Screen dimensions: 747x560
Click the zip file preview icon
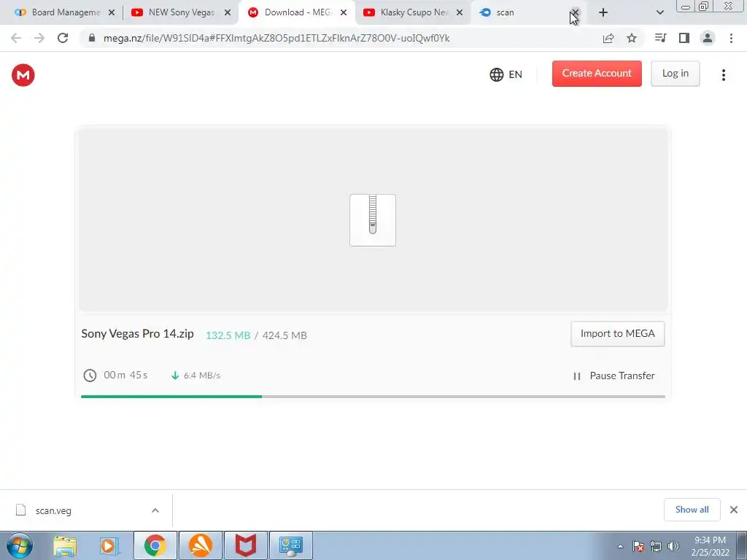[x=373, y=220]
